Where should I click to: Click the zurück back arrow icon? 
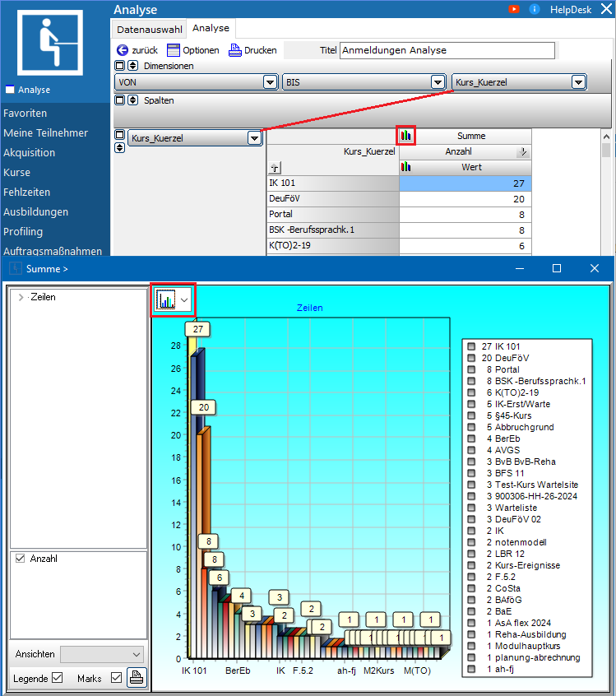point(123,50)
